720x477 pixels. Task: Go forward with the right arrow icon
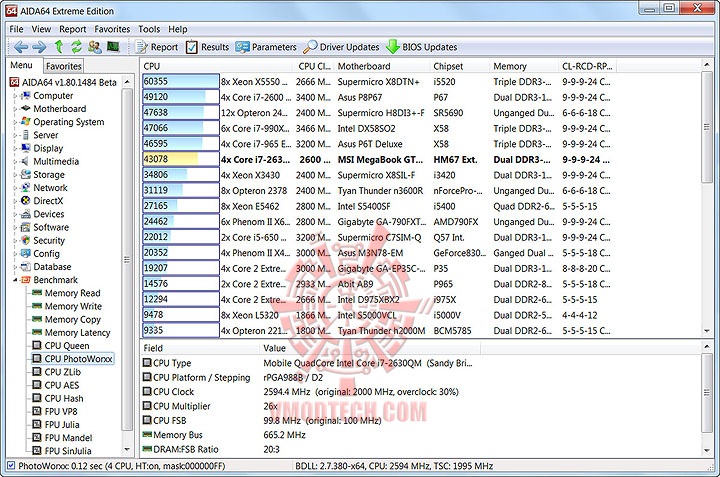(39, 46)
